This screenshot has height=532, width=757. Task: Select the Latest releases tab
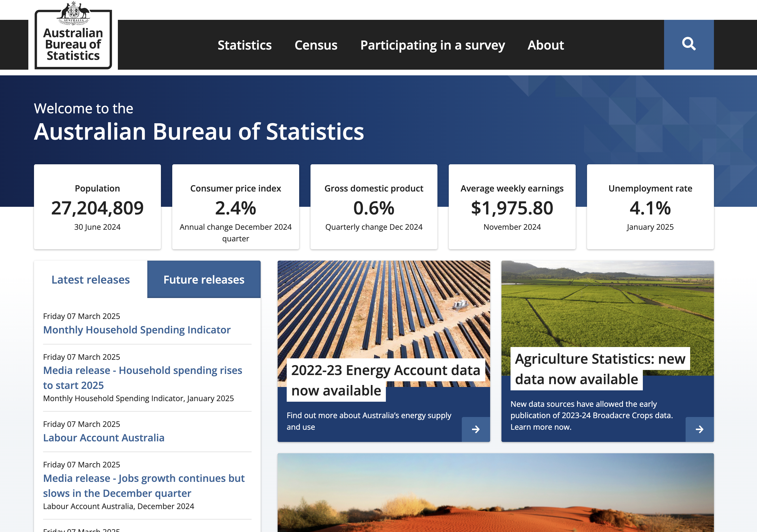pyautogui.click(x=90, y=280)
